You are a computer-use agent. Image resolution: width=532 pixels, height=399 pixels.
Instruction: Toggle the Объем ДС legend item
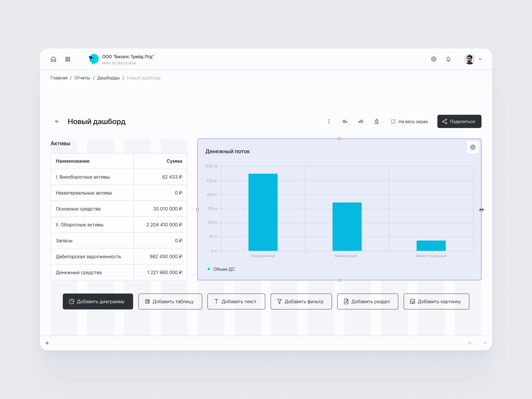point(221,269)
